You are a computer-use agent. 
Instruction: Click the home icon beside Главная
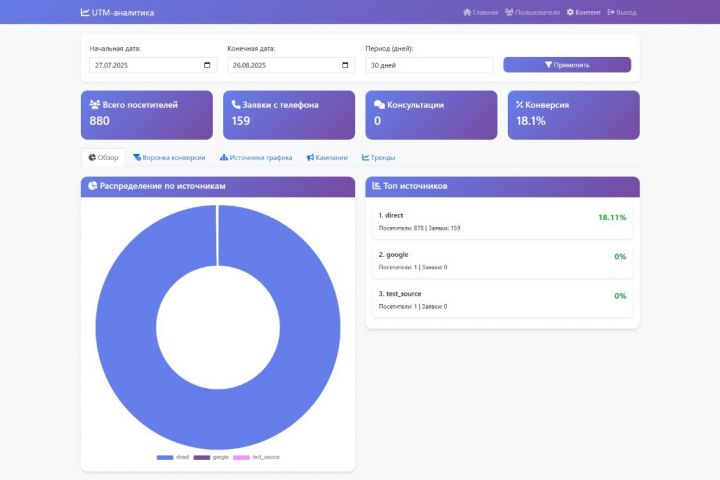coord(467,12)
